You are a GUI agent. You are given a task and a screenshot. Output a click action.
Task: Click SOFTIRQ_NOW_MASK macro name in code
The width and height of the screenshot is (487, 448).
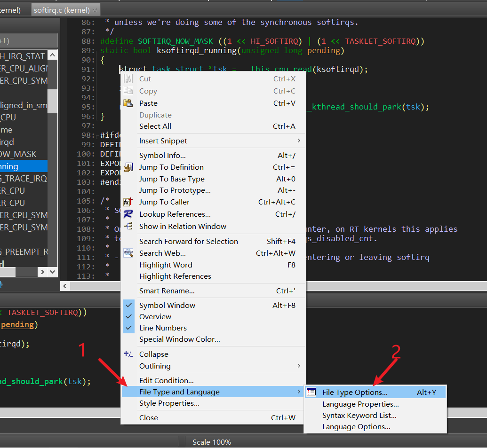tap(175, 41)
